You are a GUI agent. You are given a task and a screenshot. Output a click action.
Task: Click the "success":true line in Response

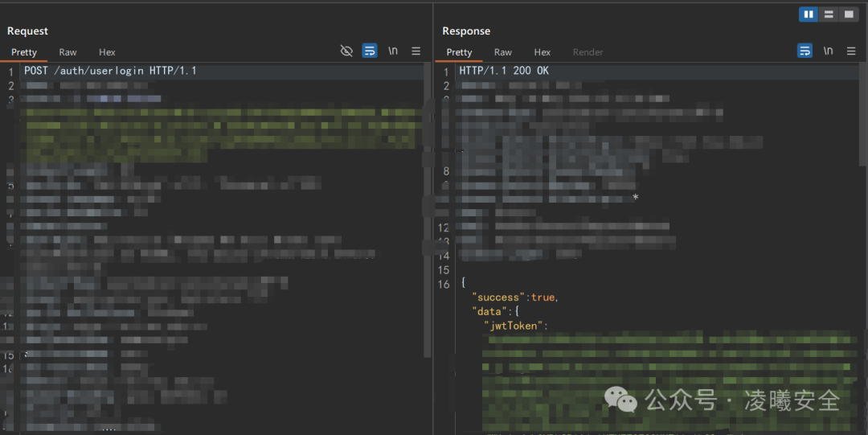(515, 298)
